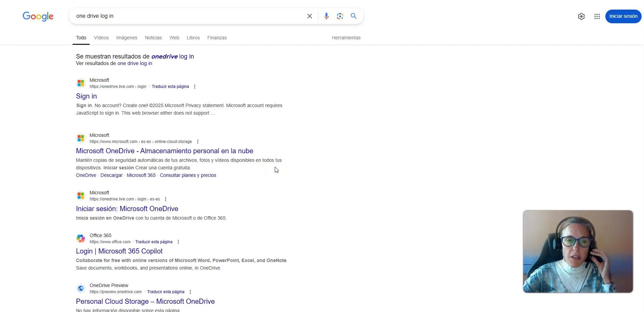Start voice search with the microphone icon
Viewport: 644px width, 312px height.
326,16
